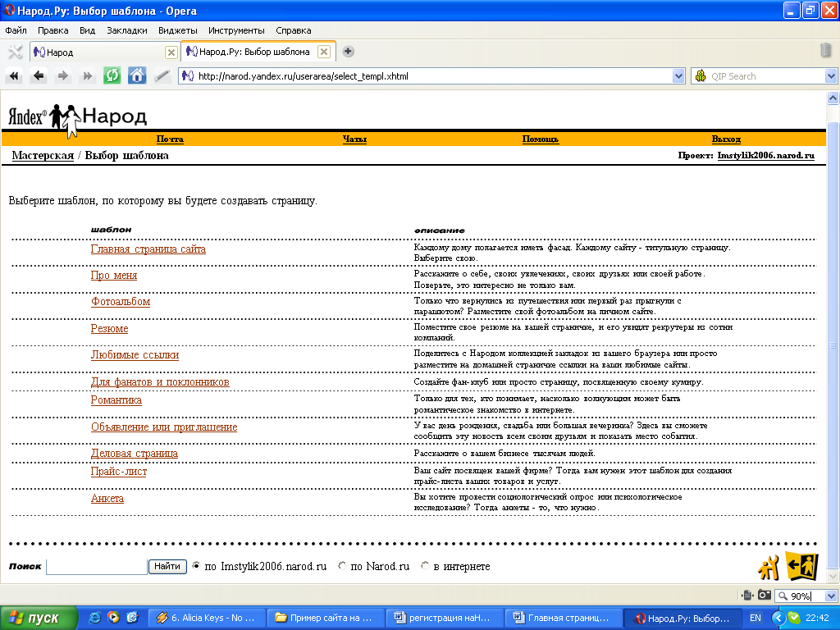This screenshot has width=840, height=630.
Task: Expand the address bar dropdown
Action: [x=678, y=76]
